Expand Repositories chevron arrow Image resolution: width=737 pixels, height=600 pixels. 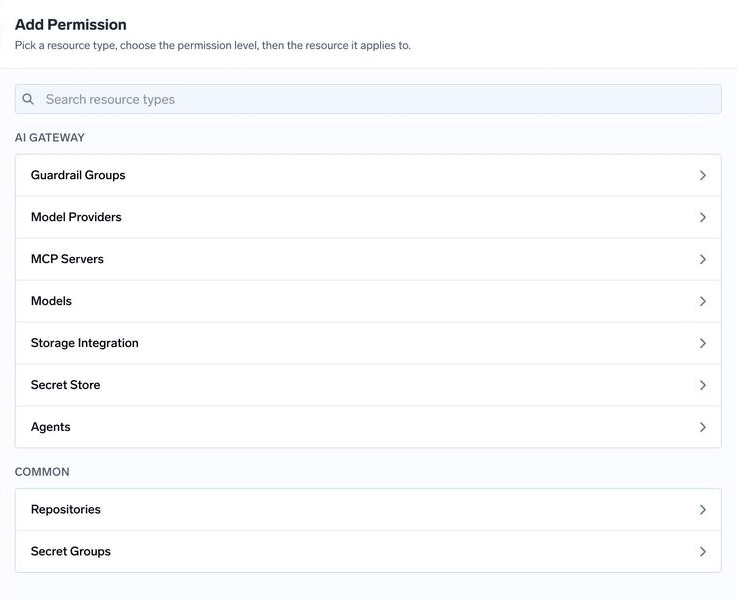[702, 510]
